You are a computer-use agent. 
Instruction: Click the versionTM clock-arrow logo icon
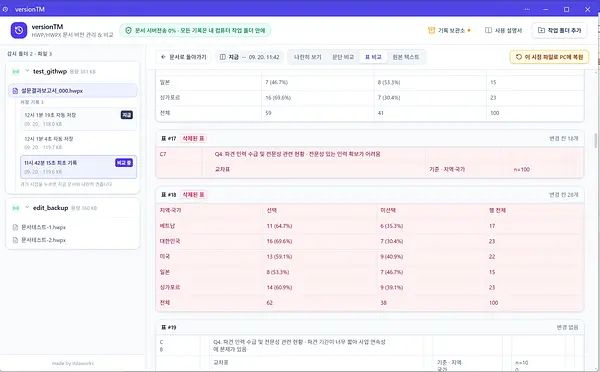[x=19, y=30]
